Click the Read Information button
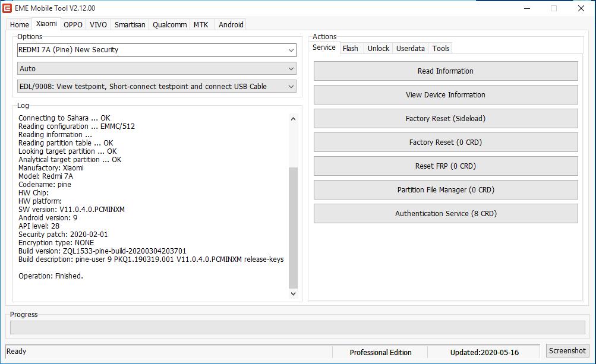Viewport: 596px width, 364px height. (x=446, y=71)
